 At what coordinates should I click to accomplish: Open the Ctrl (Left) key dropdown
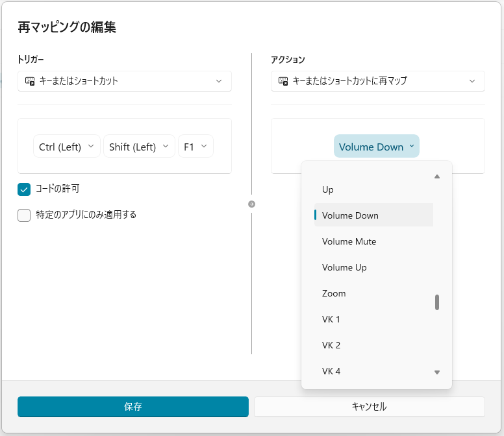tap(67, 147)
